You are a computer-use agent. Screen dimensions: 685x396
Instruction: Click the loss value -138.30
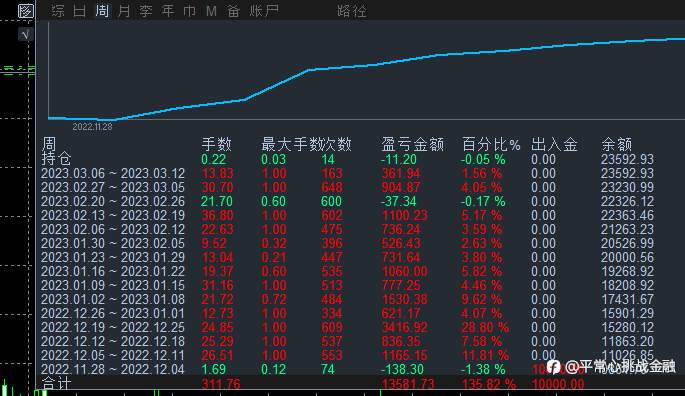tap(402, 369)
